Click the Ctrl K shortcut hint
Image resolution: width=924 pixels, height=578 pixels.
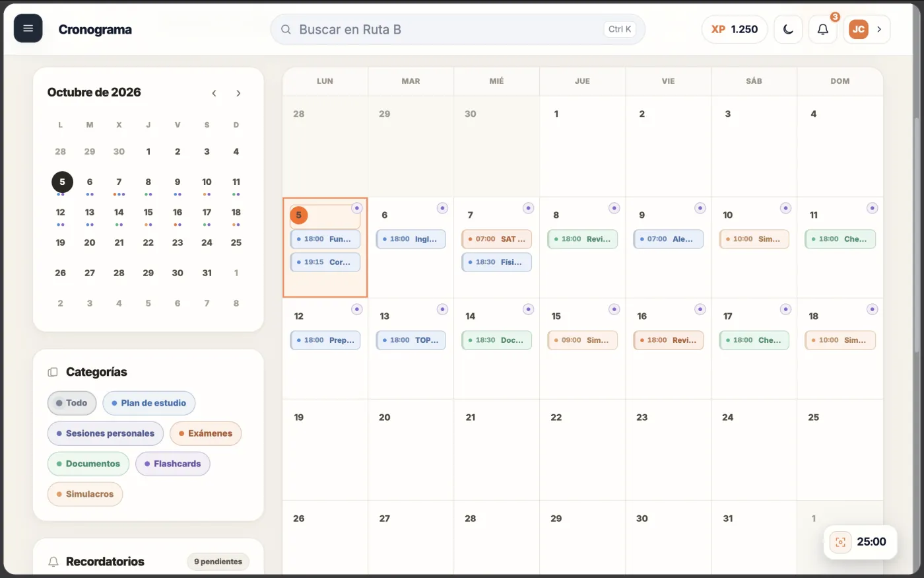[620, 29]
